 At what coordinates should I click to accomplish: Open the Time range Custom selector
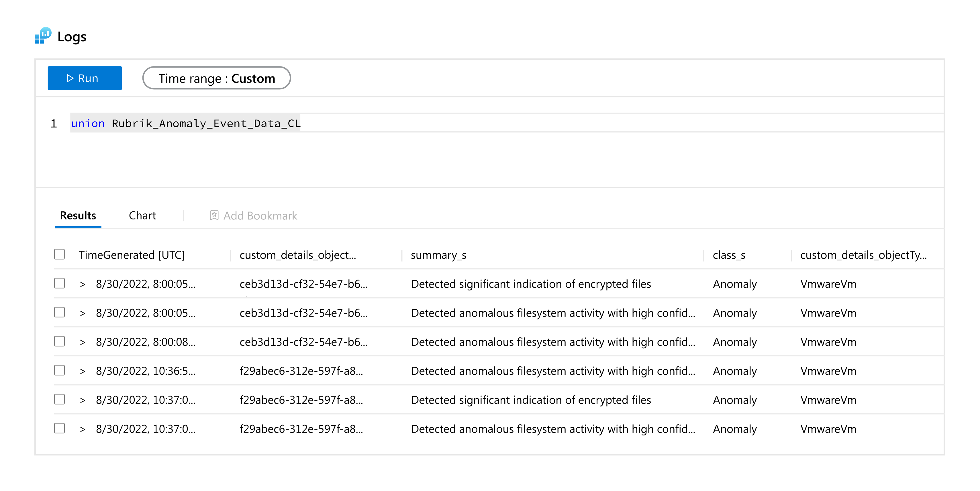point(216,78)
